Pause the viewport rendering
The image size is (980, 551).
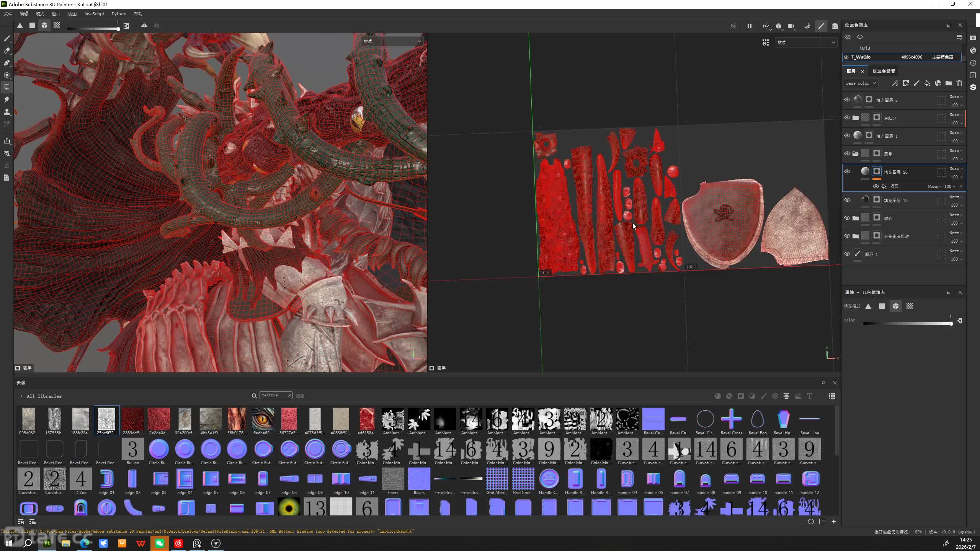[749, 26]
